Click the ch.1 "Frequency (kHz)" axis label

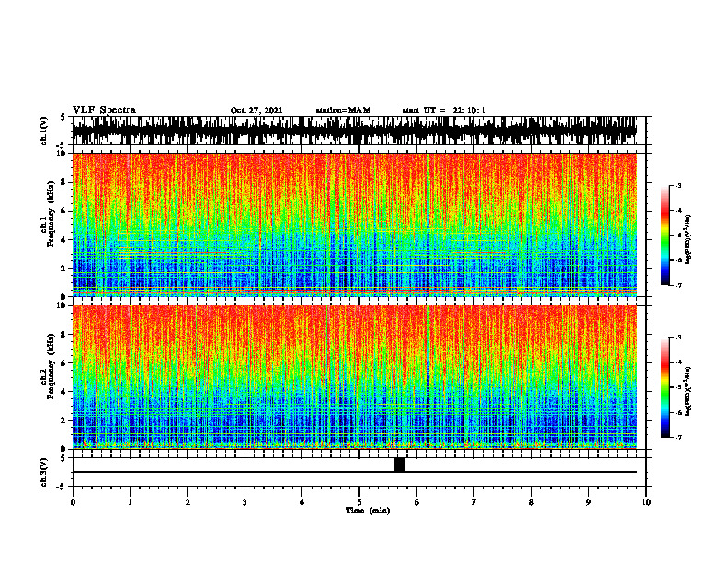tap(51, 213)
